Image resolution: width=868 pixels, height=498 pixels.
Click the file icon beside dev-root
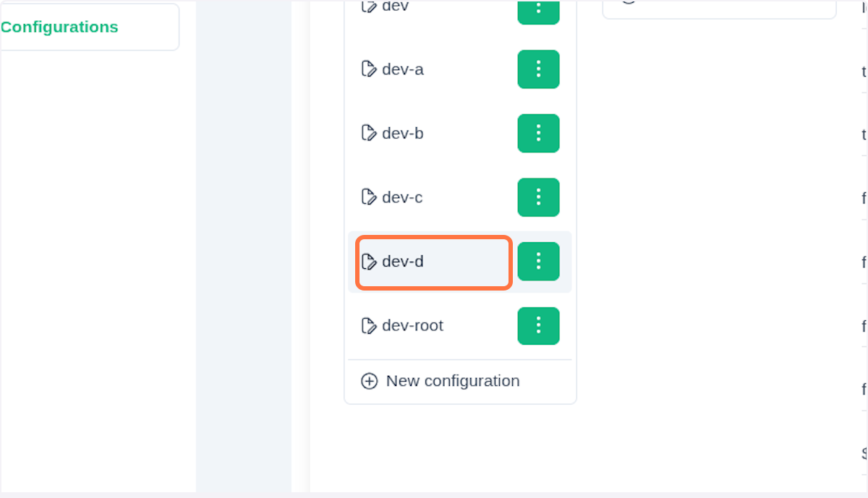point(369,326)
